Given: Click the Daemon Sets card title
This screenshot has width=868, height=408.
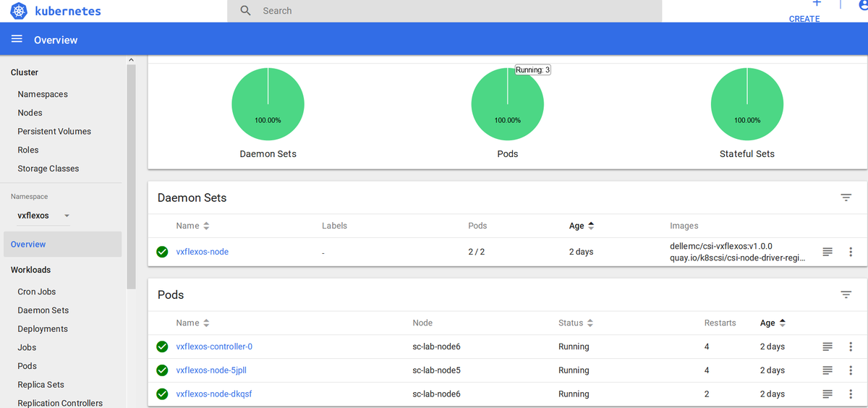Looking at the screenshot, I should (192, 197).
